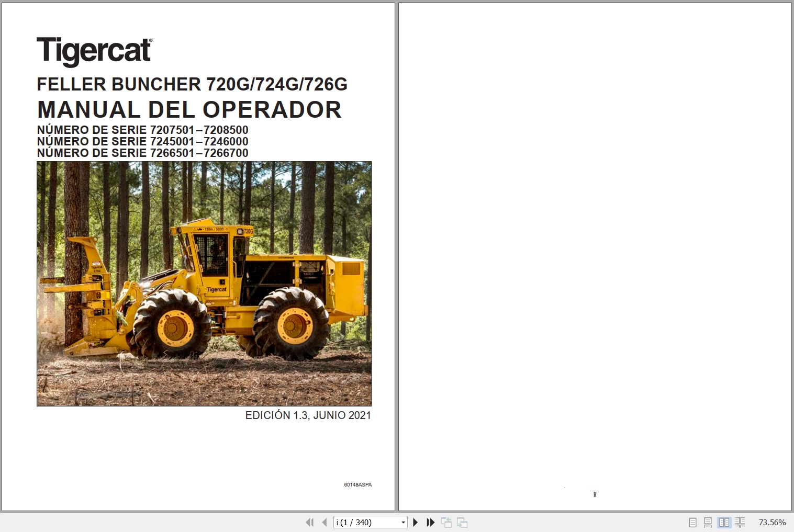794x532 pixels.
Task: Toggle continuous facing pages layout
Action: [740, 522]
